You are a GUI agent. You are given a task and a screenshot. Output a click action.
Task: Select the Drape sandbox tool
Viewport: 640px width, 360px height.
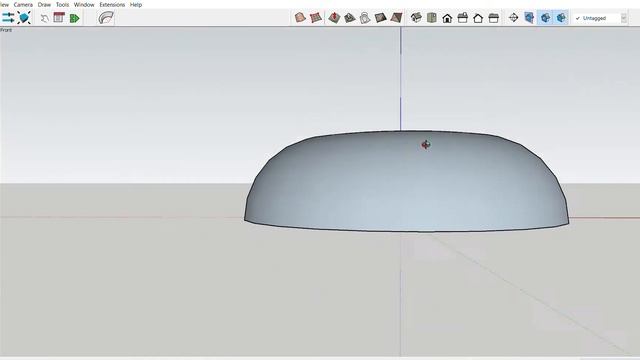click(365, 18)
